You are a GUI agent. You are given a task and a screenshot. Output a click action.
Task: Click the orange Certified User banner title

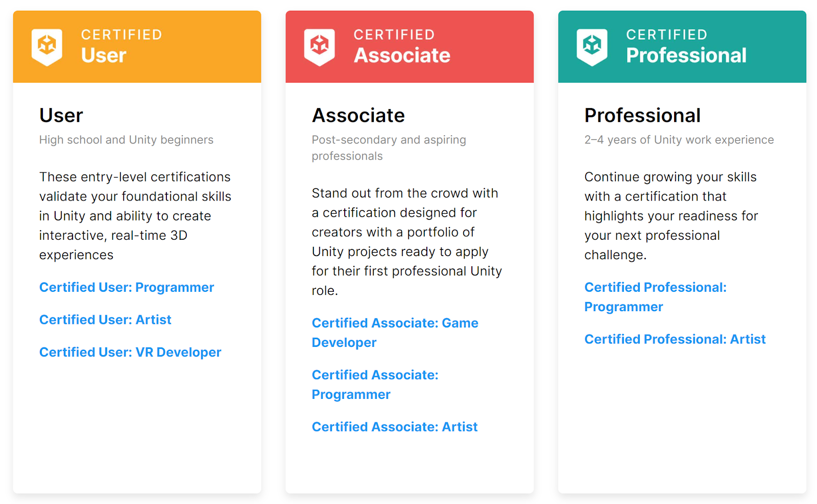[x=122, y=46]
